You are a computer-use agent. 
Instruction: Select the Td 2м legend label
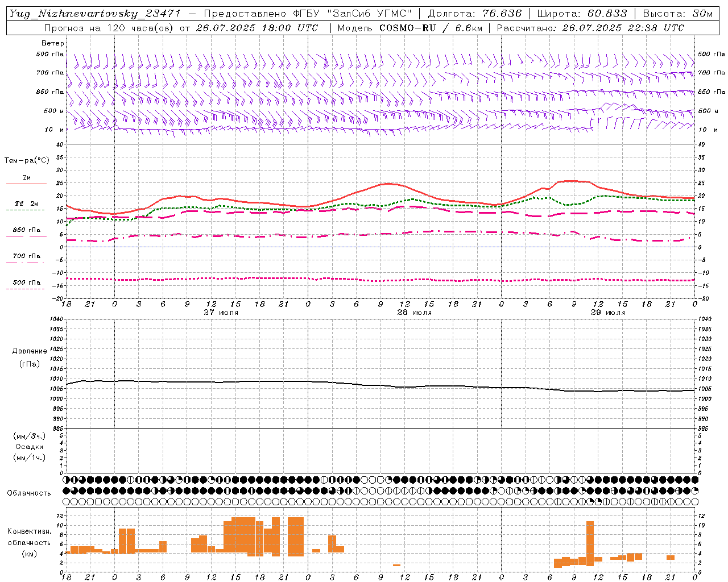click(x=27, y=203)
